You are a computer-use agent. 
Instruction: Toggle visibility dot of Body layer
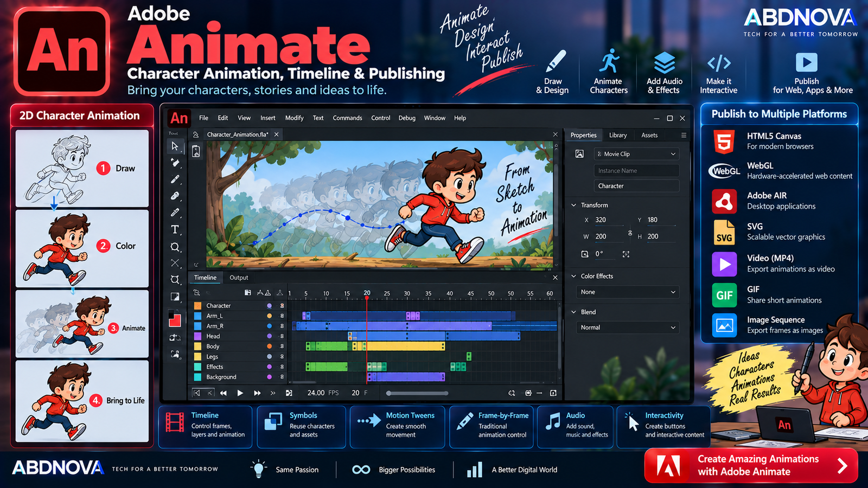(x=269, y=346)
